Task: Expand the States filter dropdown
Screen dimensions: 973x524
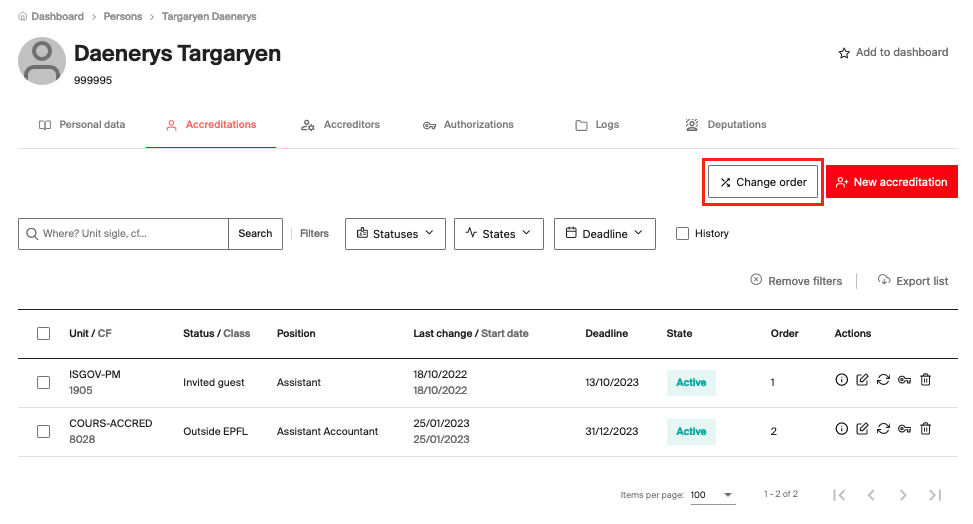Action: 498,234
